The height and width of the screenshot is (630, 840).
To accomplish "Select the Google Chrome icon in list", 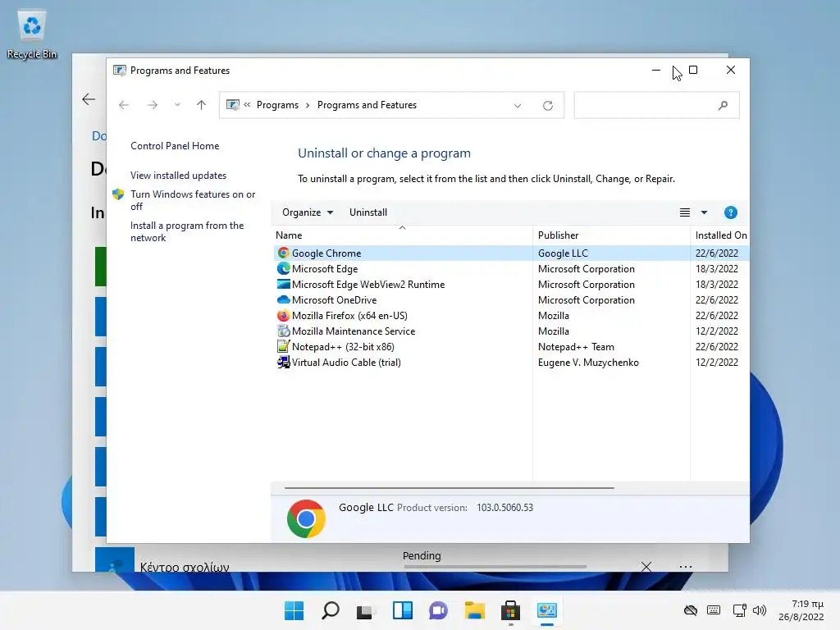I will [283, 253].
